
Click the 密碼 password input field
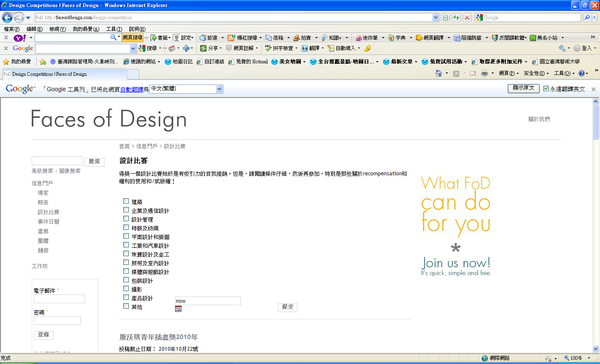(57, 320)
